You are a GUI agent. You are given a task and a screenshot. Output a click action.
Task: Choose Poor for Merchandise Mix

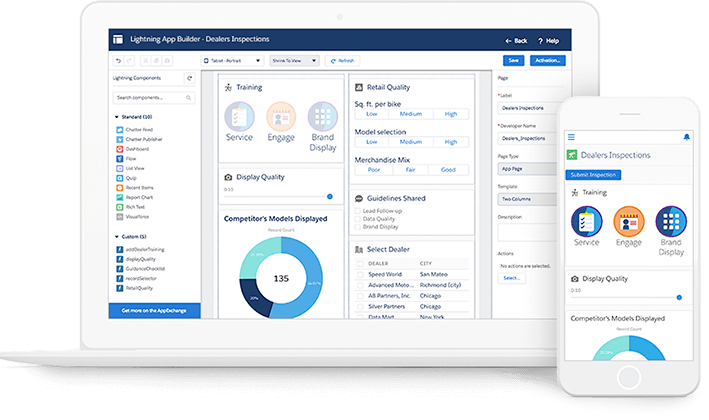click(374, 170)
